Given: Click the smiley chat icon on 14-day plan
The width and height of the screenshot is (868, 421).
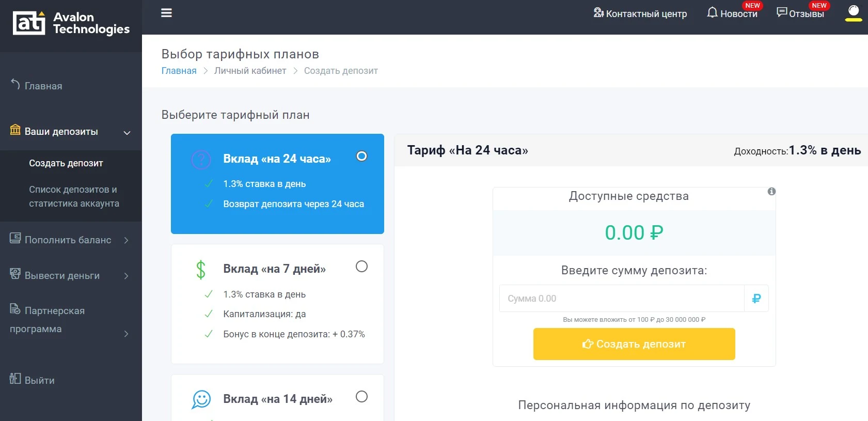Looking at the screenshot, I should point(201,399).
